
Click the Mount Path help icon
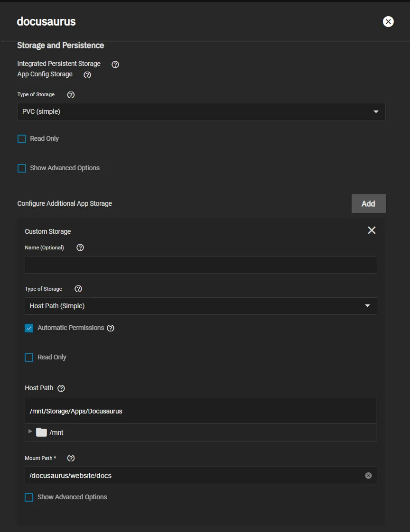71,458
